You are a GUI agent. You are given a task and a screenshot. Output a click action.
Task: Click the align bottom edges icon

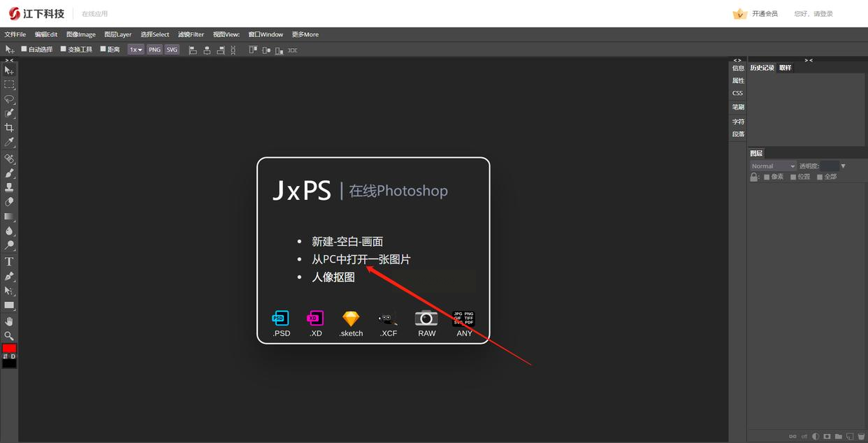(279, 50)
